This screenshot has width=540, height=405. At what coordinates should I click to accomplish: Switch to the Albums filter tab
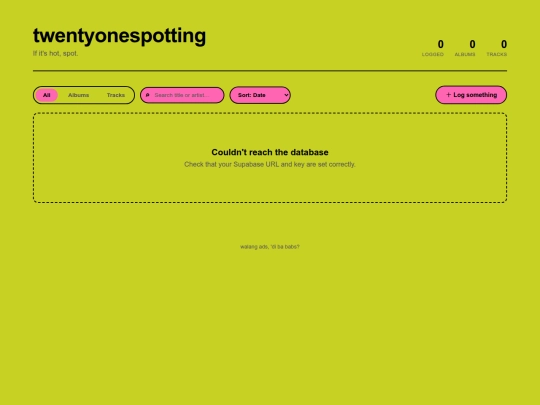(79, 95)
